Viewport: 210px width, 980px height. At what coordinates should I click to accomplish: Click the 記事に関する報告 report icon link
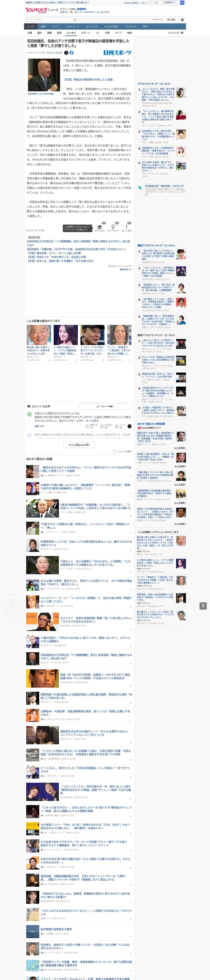point(36,230)
